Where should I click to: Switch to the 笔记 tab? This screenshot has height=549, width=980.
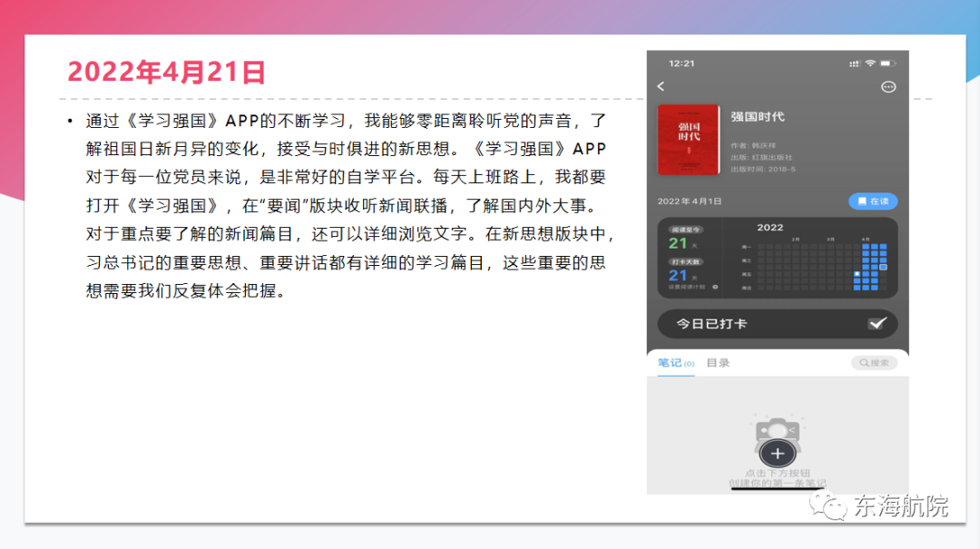[x=676, y=363]
